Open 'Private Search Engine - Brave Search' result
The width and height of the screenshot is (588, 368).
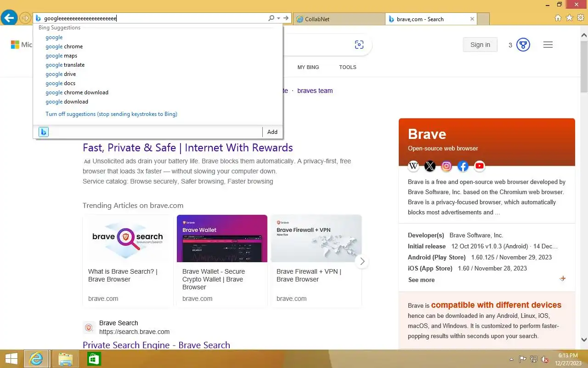(156, 345)
